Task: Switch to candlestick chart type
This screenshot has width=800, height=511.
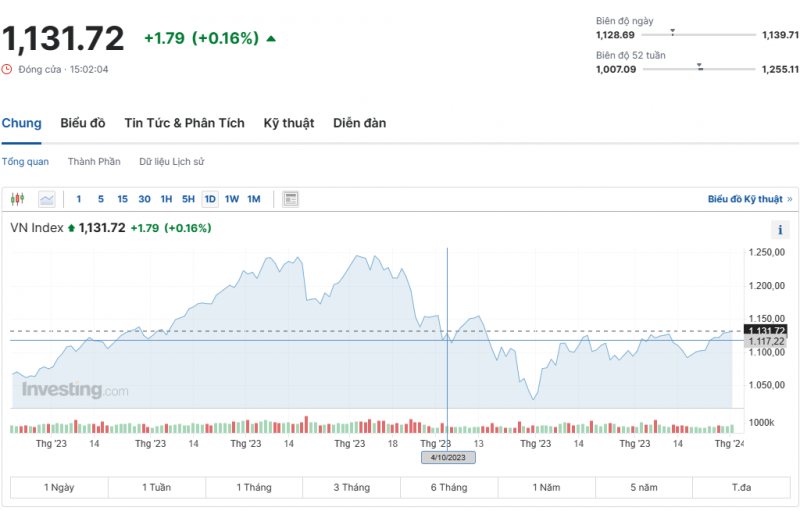Action: [x=18, y=199]
